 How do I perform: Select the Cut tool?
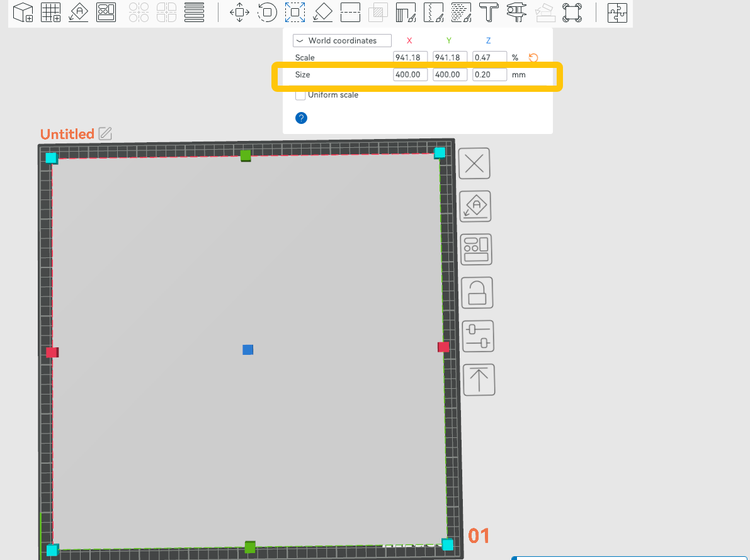(x=349, y=13)
